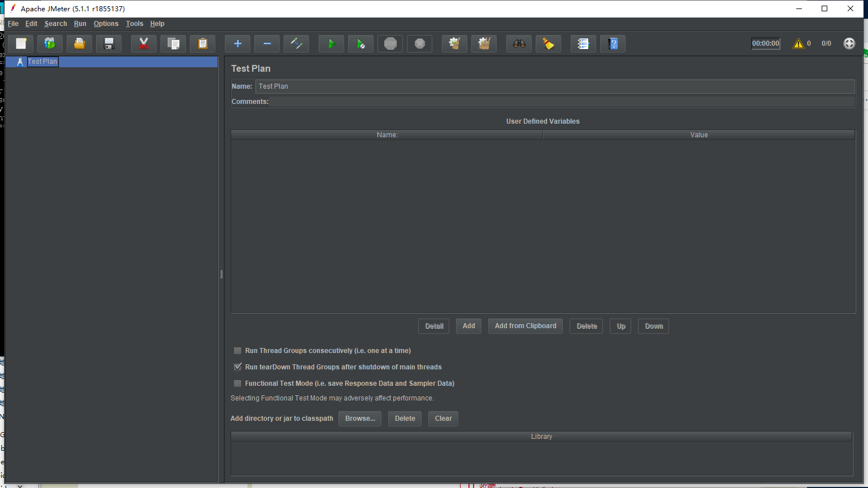Click the Help question mark icon
The image size is (868, 488).
[x=613, y=43]
